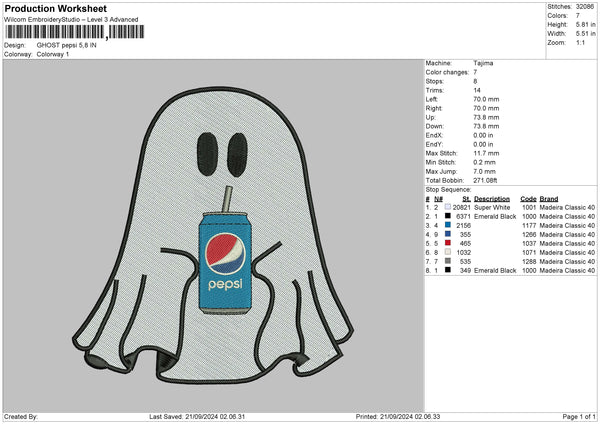600x424 pixels.
Task: Click the St. column header
Action: (466, 198)
